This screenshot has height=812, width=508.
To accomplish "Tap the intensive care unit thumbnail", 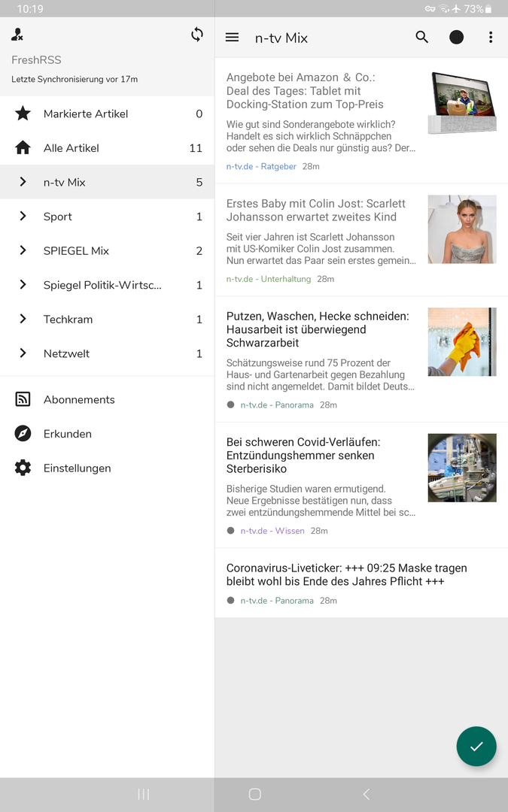I will pyautogui.click(x=462, y=468).
